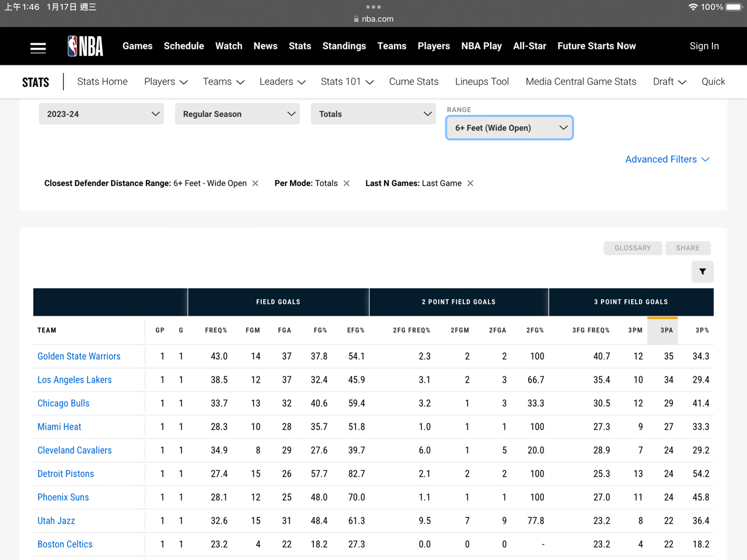Go to Games in top navigation

(137, 46)
